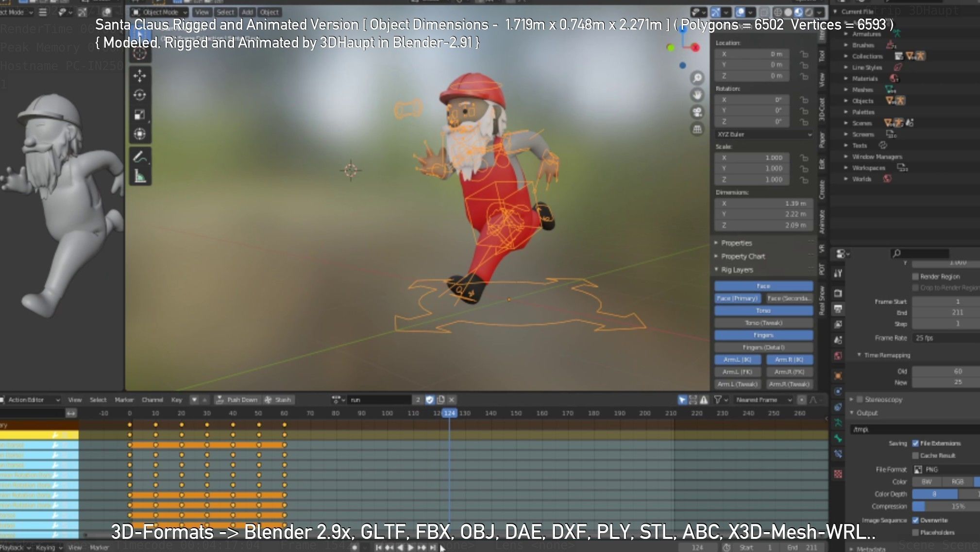Click the pan hand gizmo in viewport
This screenshot has height=552, width=980.
click(697, 95)
